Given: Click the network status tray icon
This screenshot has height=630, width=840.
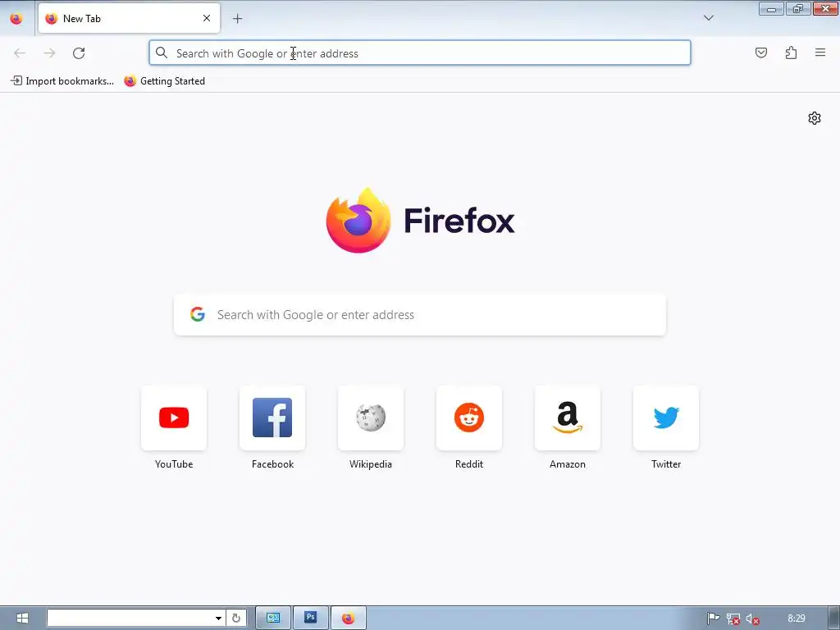Looking at the screenshot, I should click(x=733, y=619).
